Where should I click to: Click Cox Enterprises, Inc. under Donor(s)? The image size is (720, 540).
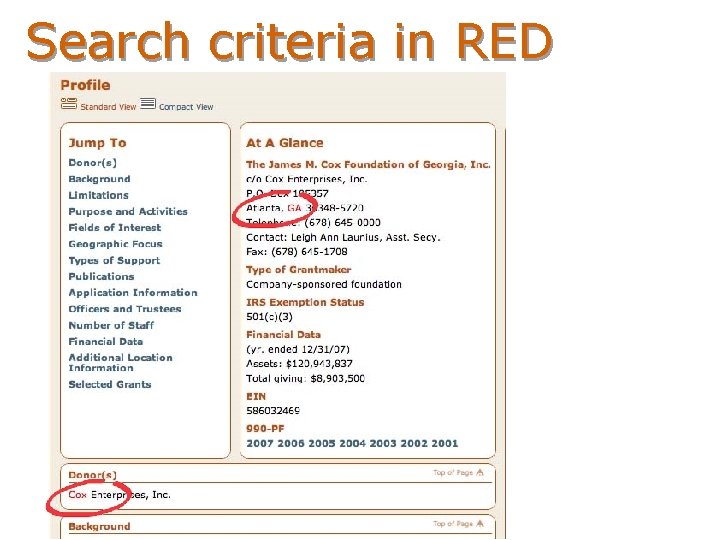click(119, 495)
